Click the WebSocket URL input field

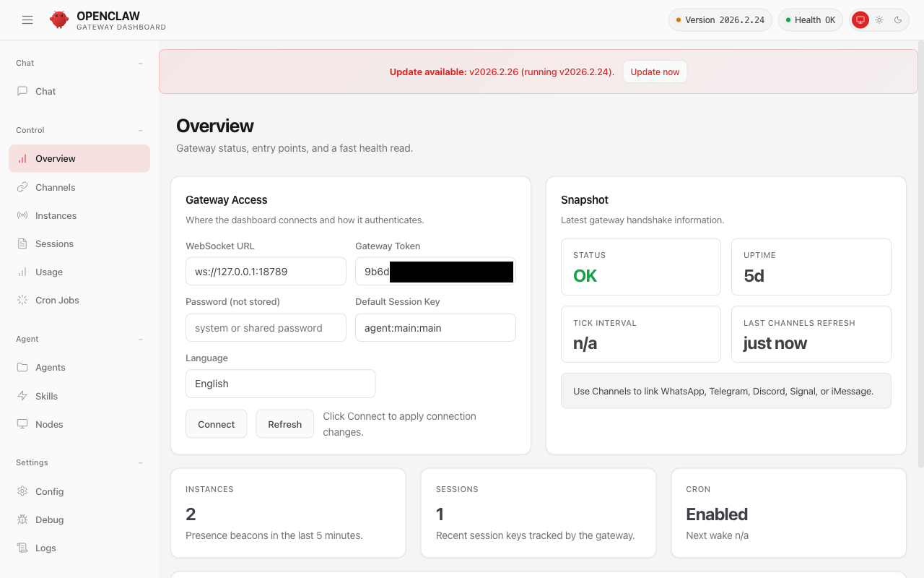pyautogui.click(x=266, y=272)
